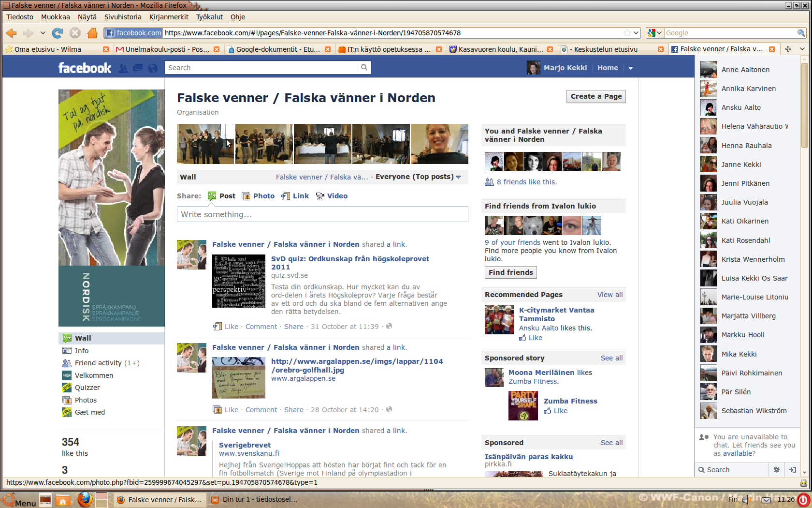Screen dimensions: 812x508
Task: Click the facebook logo
Action: click(x=85, y=68)
